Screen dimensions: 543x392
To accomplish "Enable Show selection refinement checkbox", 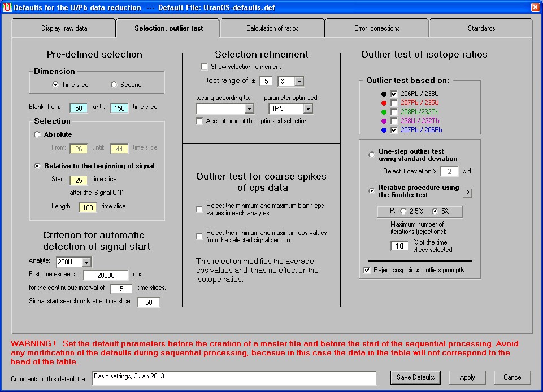I will pyautogui.click(x=205, y=67).
